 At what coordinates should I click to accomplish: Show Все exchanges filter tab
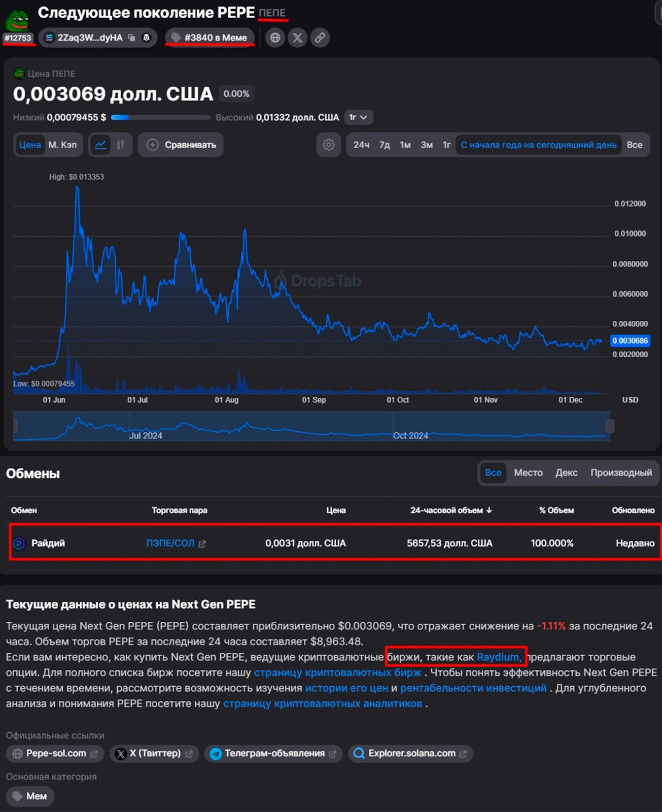coord(493,472)
